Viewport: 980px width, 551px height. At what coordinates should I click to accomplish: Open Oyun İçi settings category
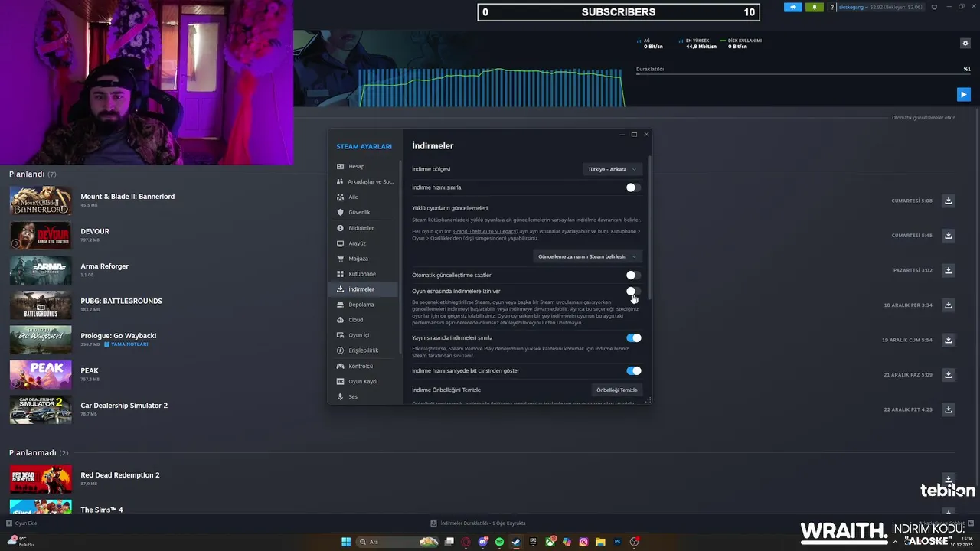coord(363,335)
